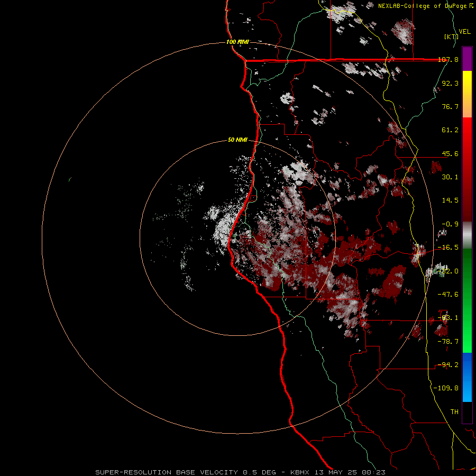Click the 100 NMI range ring label
Image resolution: width=476 pixels, height=476 pixels.
(x=237, y=42)
